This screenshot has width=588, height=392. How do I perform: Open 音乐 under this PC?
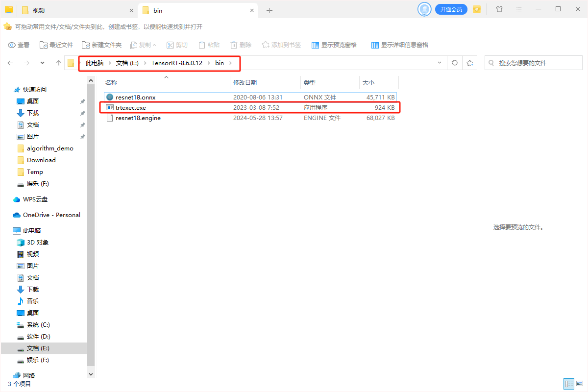(32, 301)
